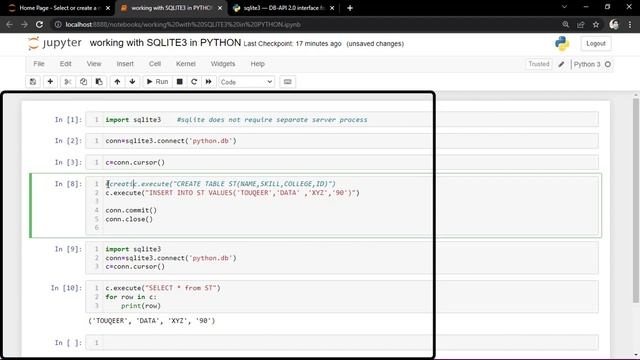Click the Last Checkpoint 17 minutes ago text
Image resolution: width=640 pixels, height=360 pixels.
(x=293, y=44)
